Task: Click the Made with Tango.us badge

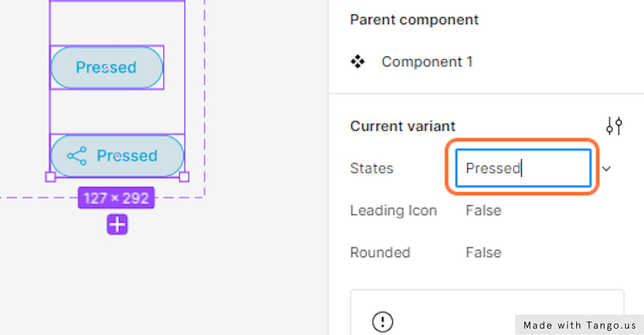Action: tap(580, 325)
